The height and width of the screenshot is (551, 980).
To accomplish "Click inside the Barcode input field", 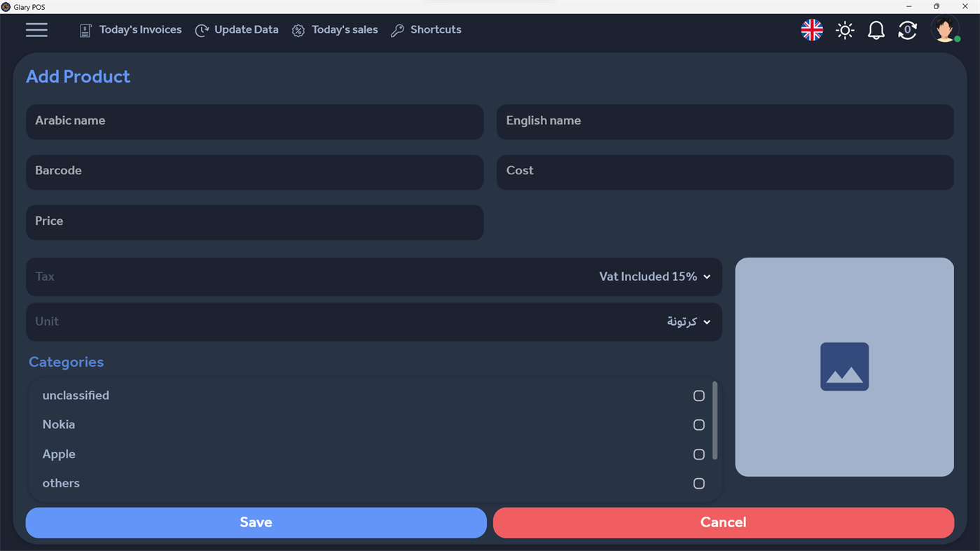I will click(254, 172).
